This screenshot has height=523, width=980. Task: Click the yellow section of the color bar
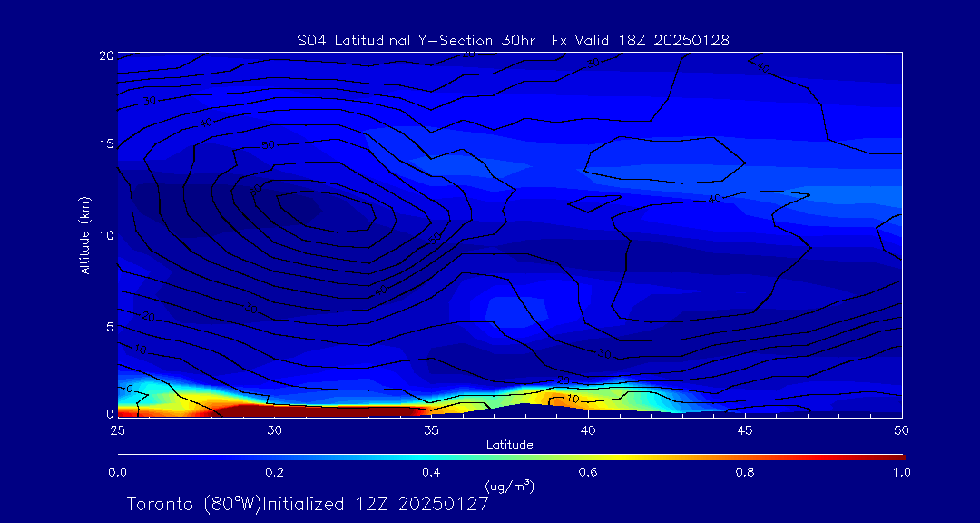click(619, 458)
